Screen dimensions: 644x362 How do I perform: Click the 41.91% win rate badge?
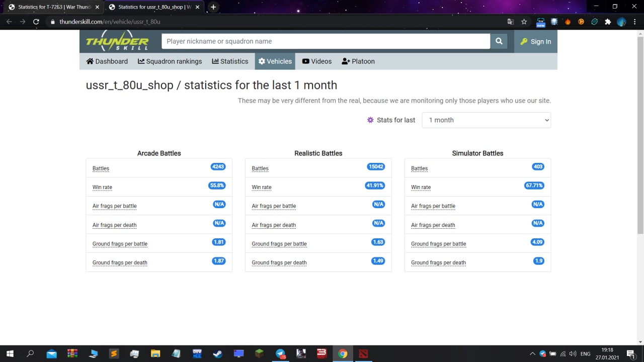375,186
